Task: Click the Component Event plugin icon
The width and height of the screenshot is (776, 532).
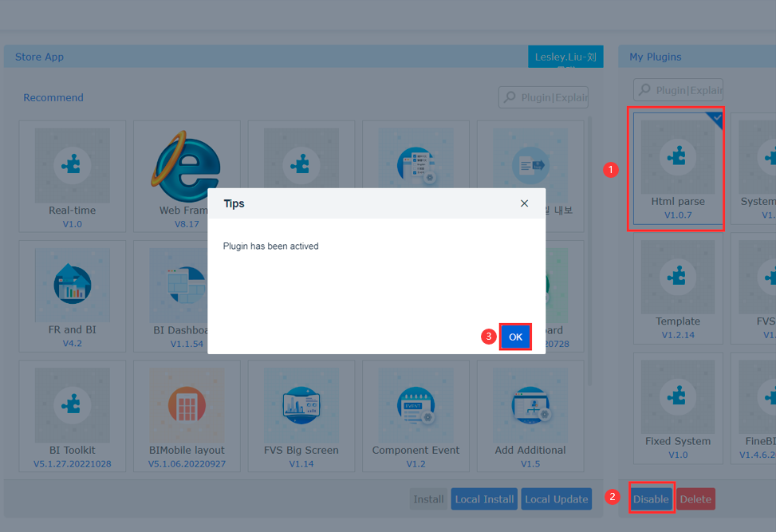Action: coord(416,404)
